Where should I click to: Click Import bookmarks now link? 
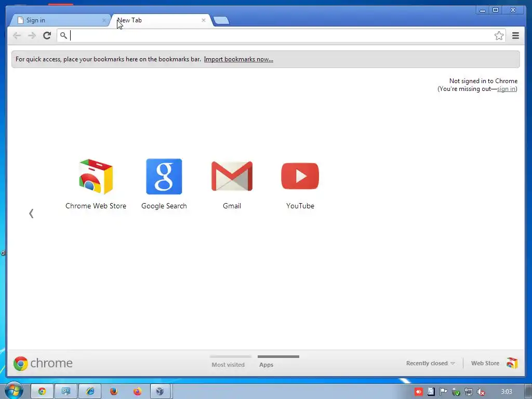pos(238,59)
